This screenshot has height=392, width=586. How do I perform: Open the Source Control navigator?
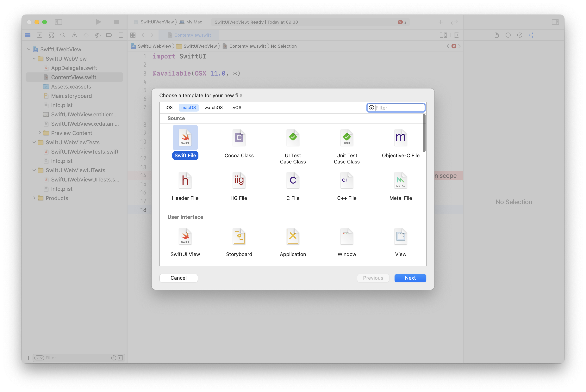pos(40,35)
